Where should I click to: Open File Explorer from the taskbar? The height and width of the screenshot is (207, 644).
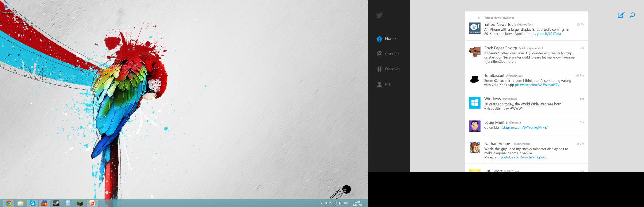tap(20, 203)
